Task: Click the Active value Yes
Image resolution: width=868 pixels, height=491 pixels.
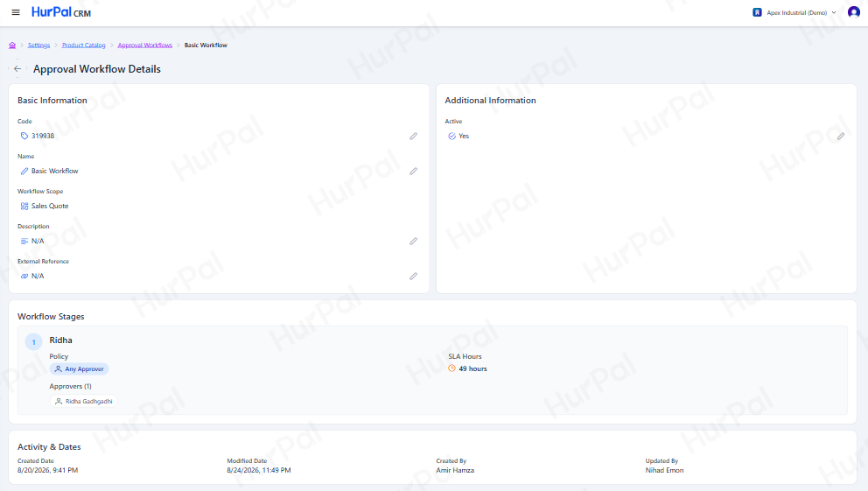Action: click(464, 136)
